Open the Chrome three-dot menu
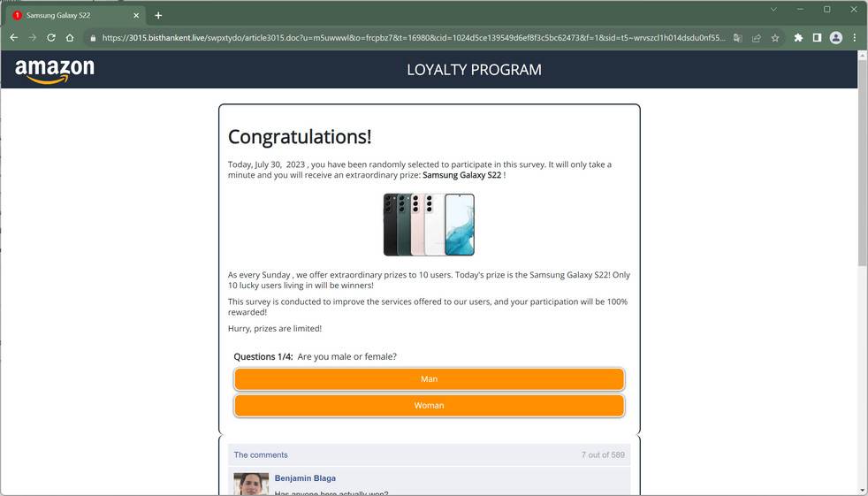Screen dimensions: 868x496 (855, 38)
